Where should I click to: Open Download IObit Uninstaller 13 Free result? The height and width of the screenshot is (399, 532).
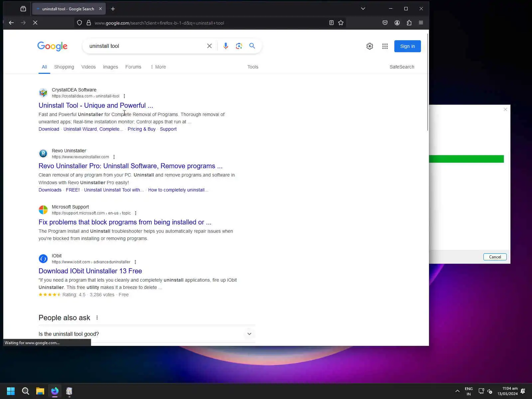(x=90, y=271)
